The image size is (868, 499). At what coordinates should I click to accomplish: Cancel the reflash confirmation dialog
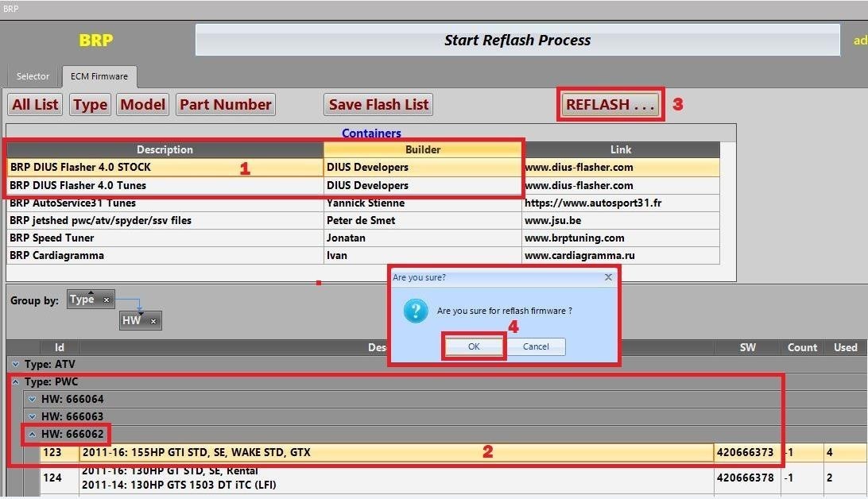pos(536,346)
